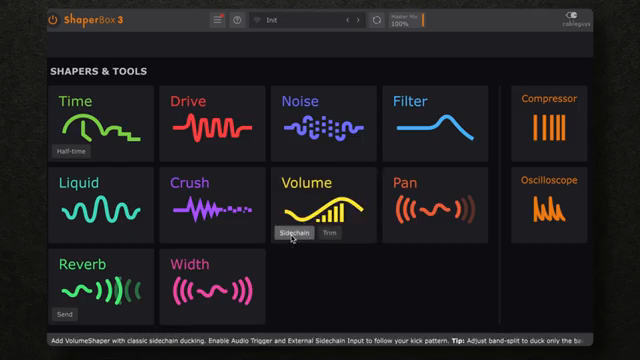Screen dimensions: 640x360
Task: Add the Width shaper
Action: [212, 287]
